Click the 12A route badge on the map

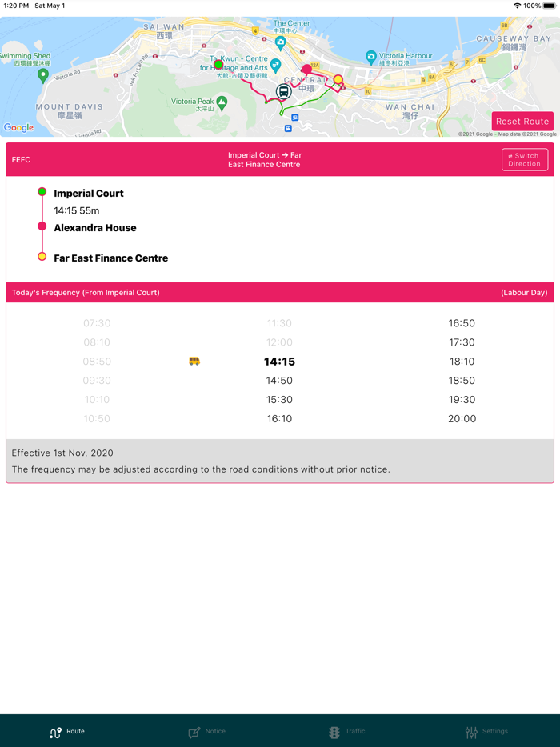[x=317, y=63]
